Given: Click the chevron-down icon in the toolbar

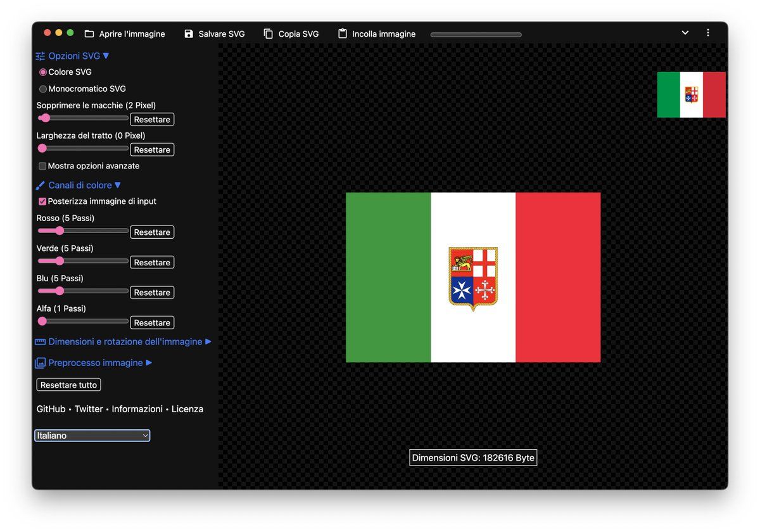Looking at the screenshot, I should click(685, 33).
